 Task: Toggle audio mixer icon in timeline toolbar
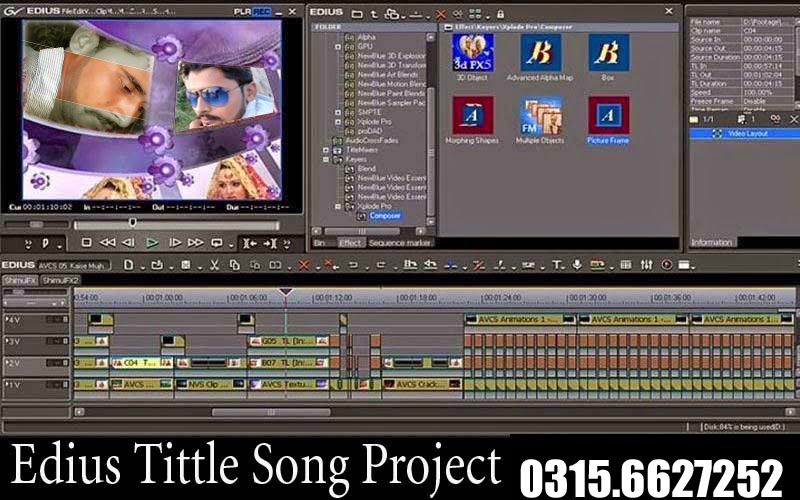646,265
